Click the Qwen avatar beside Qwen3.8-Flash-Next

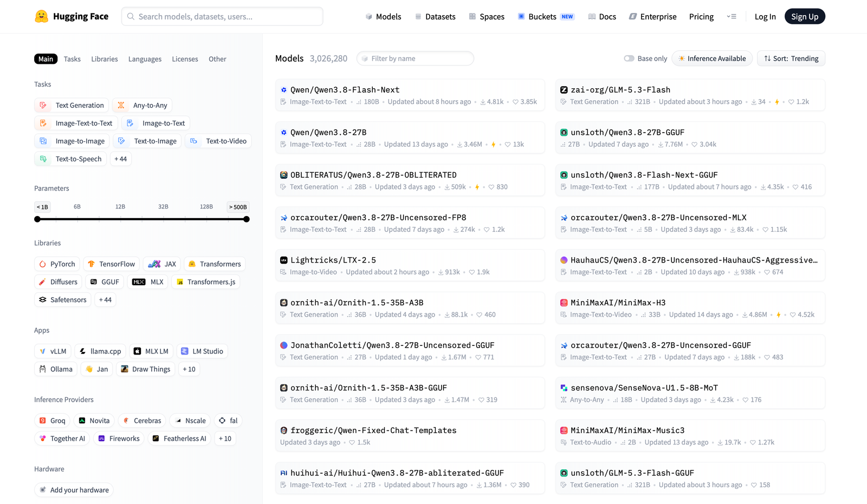click(x=283, y=90)
